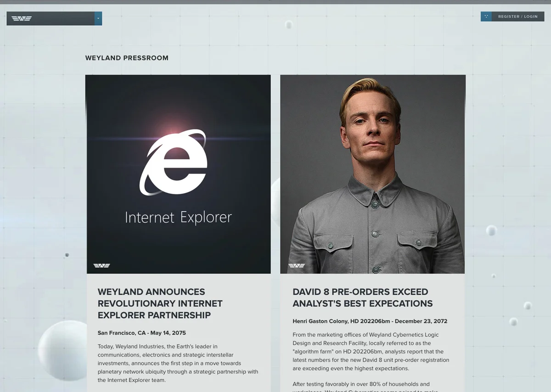Click the Weyland watermark on the Explorer image
The width and height of the screenshot is (551, 392).
pyautogui.click(x=102, y=265)
